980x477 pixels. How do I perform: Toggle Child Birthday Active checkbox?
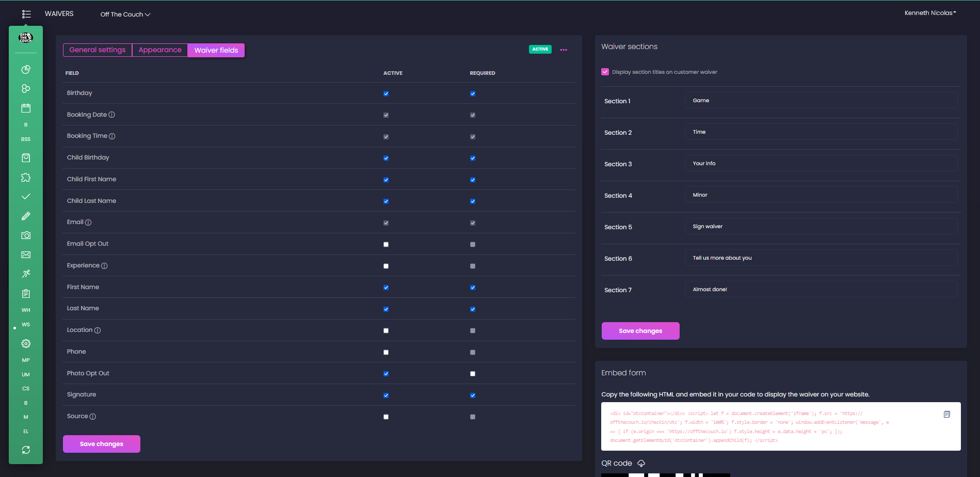pyautogui.click(x=386, y=158)
